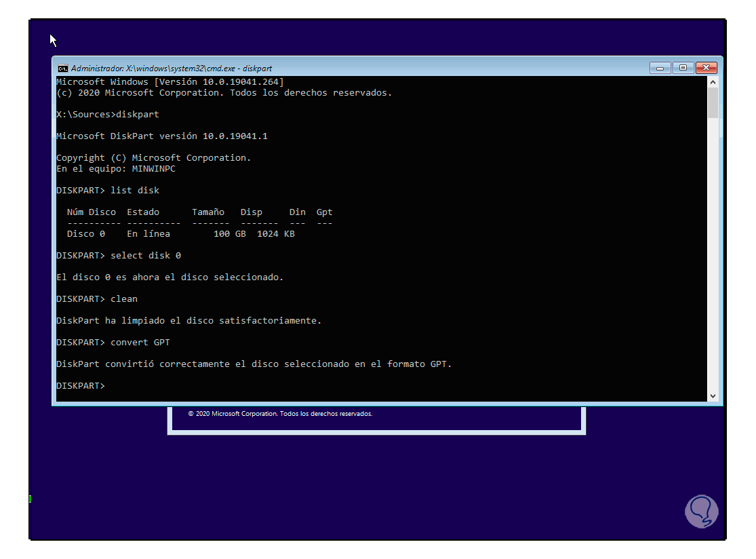The width and height of the screenshot is (756, 559).
Task: Click the scrollbar up arrow
Action: coord(713,81)
